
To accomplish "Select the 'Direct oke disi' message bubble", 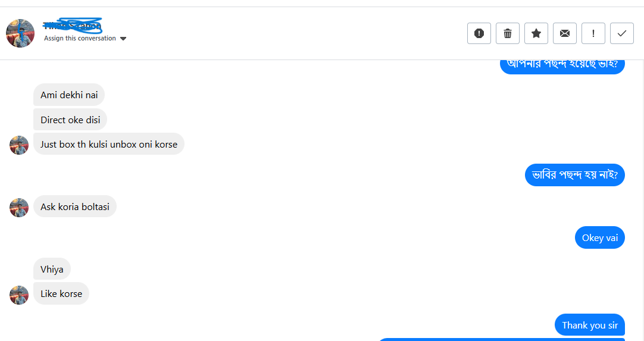I will coord(70,120).
